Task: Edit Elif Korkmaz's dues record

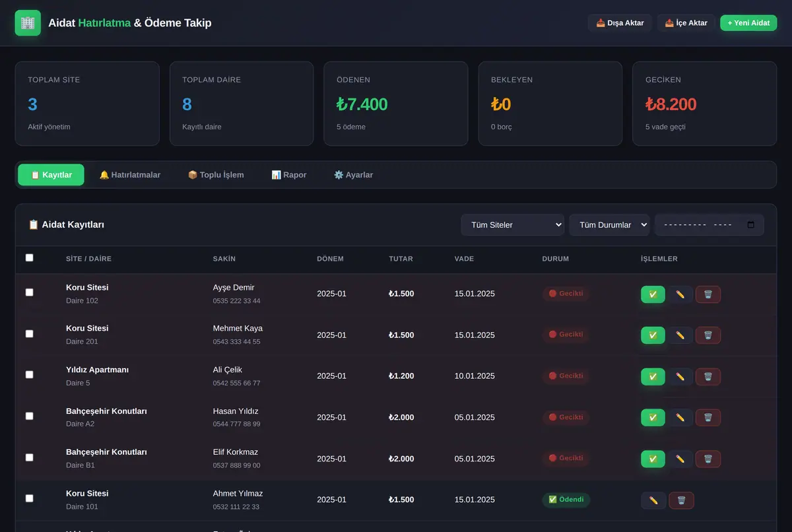Action: tap(680, 459)
